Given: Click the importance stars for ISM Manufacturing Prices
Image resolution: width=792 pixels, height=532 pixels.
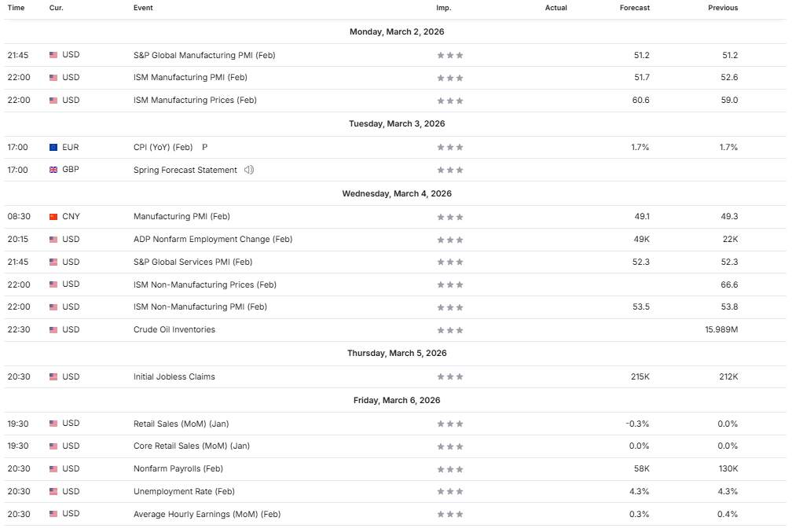Looking at the screenshot, I should pyautogui.click(x=450, y=101).
